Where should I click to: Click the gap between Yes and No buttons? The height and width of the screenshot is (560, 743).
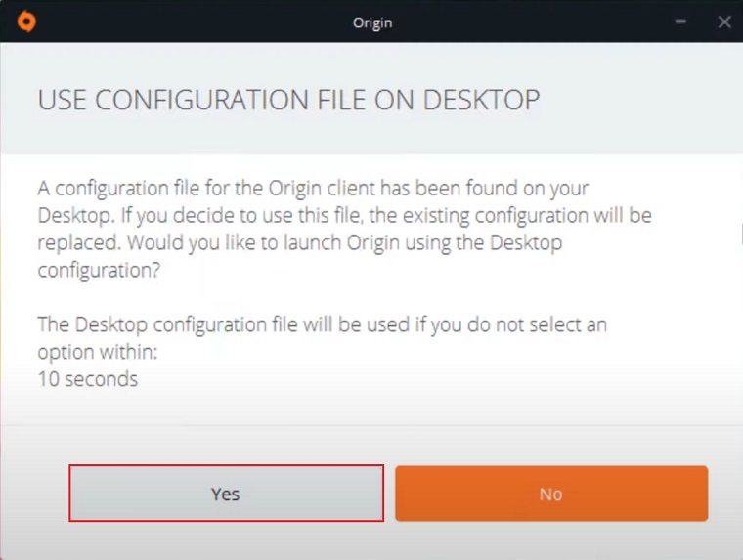(389, 494)
